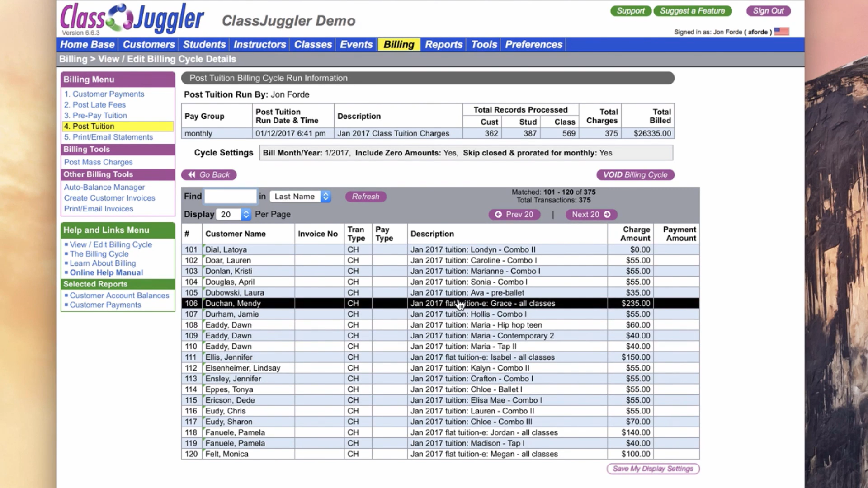Click the Online Help Manual link

[106, 272]
